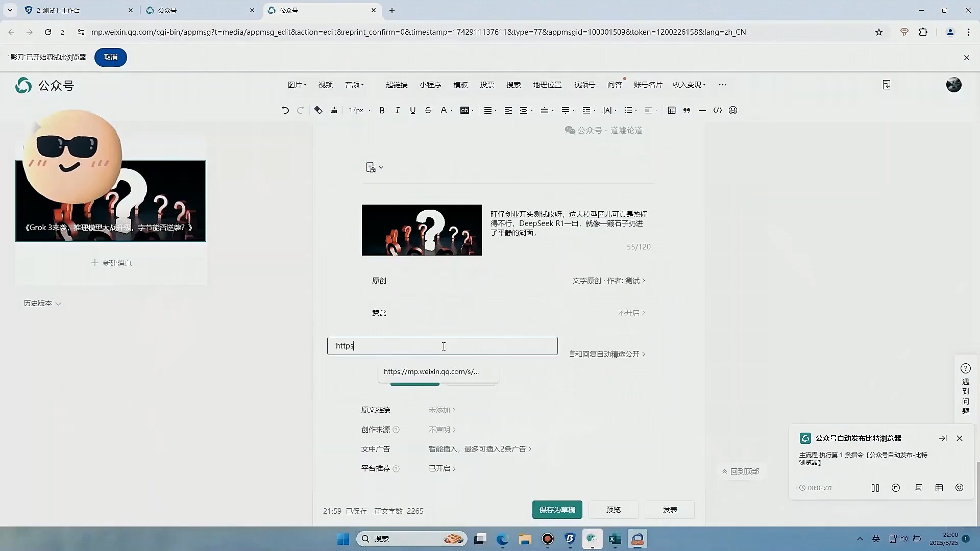Open the code view icon
This screenshot has height=551, width=980.
tap(718, 110)
